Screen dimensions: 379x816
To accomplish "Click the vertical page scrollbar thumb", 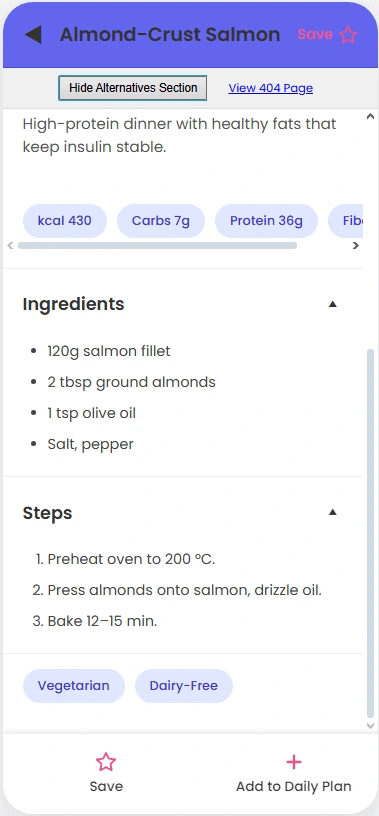I will 370,533.
